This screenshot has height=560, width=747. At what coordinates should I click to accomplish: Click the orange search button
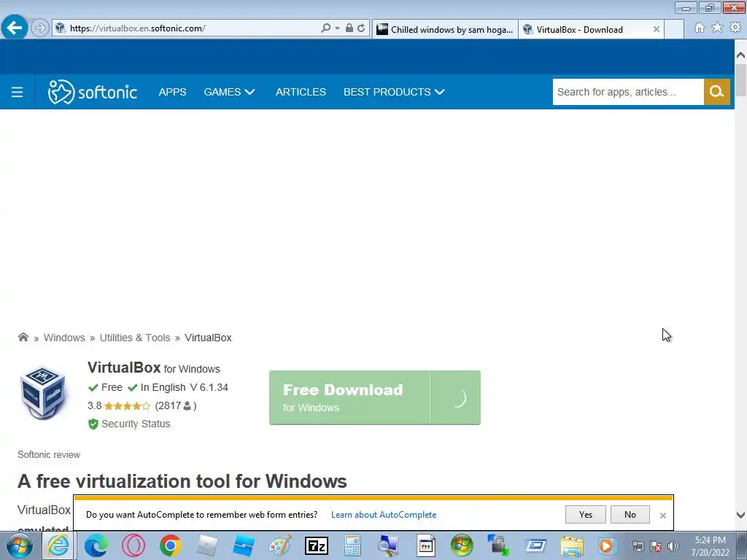tap(716, 92)
